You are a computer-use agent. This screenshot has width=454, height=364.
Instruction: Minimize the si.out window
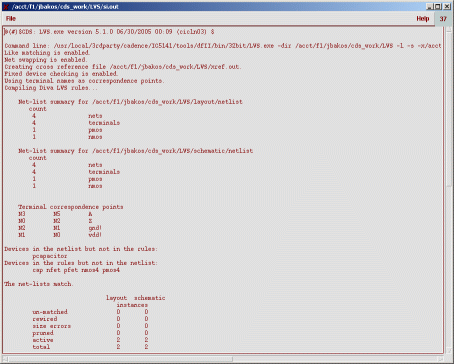(x=430, y=6)
